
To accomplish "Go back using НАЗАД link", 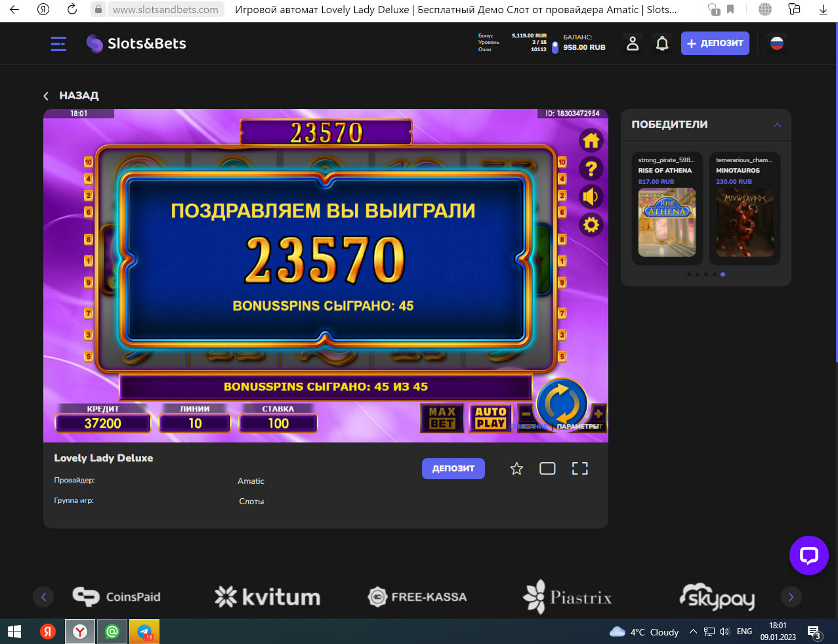I will (71, 96).
